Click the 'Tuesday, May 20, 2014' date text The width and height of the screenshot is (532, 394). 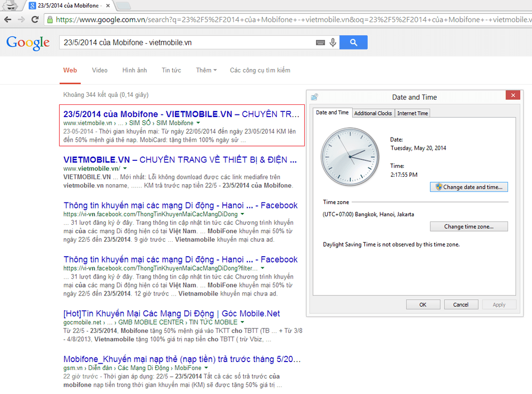pos(418,148)
